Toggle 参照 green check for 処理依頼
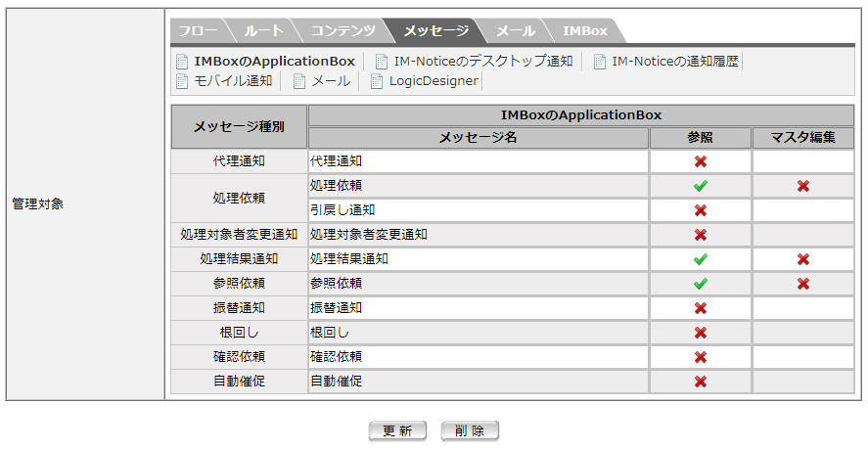Image resolution: width=868 pixels, height=451 pixels. (701, 186)
